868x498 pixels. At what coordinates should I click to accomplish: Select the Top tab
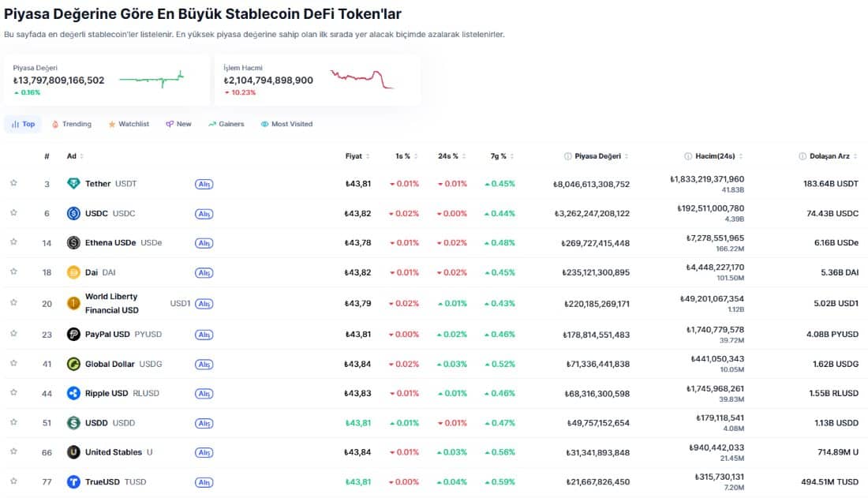coord(23,124)
